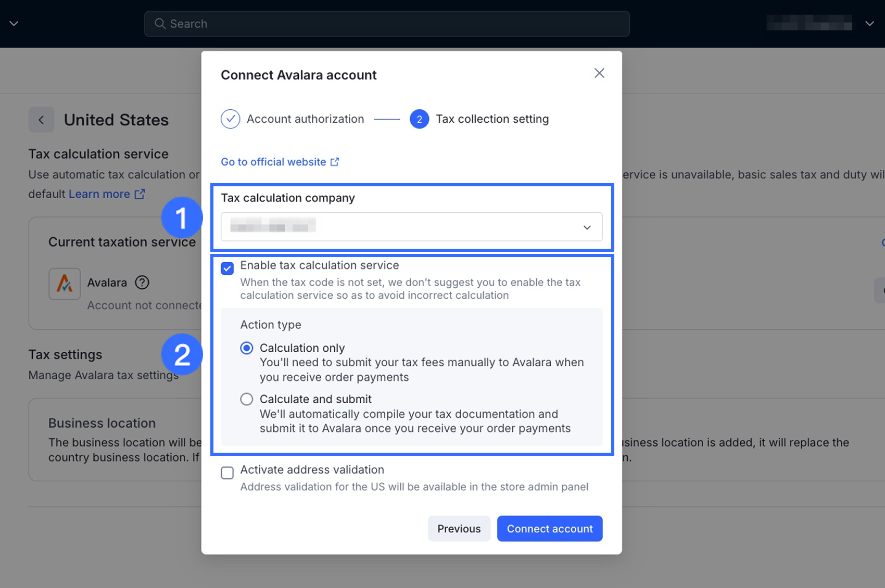Expand the top-left chevron menu

(x=14, y=24)
